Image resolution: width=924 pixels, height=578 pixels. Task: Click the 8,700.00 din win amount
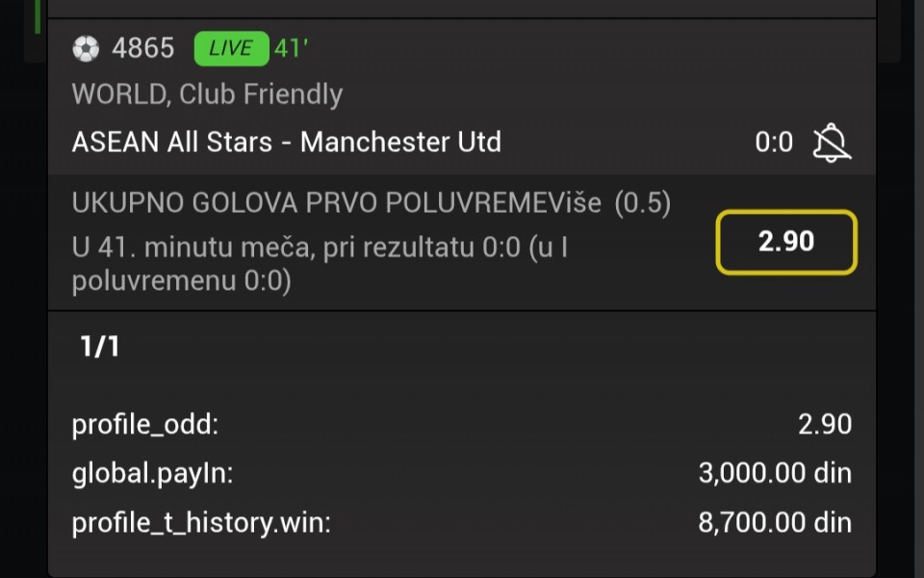(x=774, y=523)
